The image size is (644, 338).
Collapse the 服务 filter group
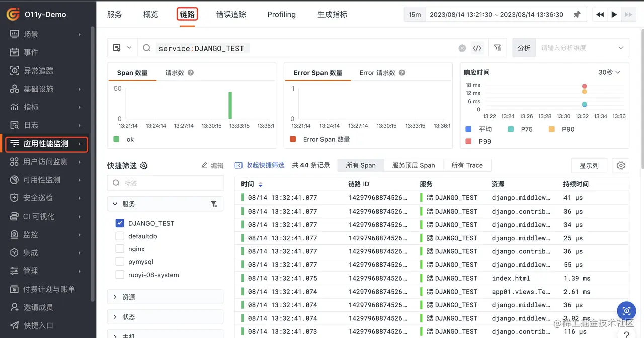(x=115, y=204)
